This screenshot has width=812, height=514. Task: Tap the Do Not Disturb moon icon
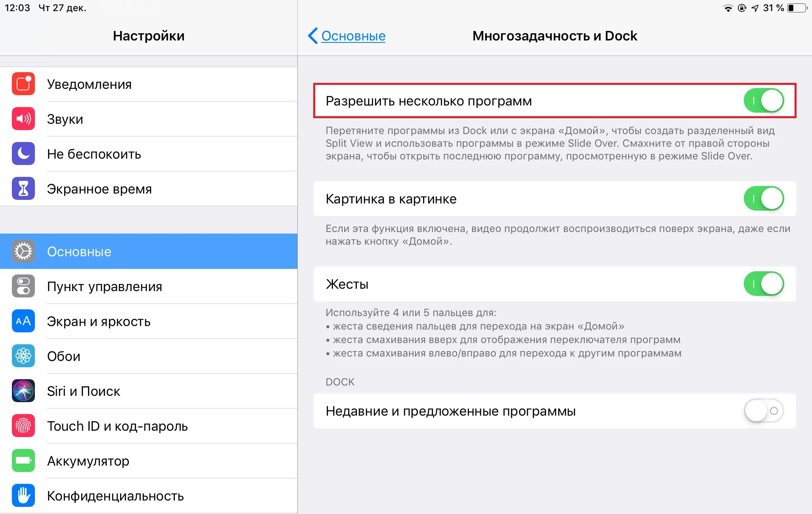click(x=23, y=153)
